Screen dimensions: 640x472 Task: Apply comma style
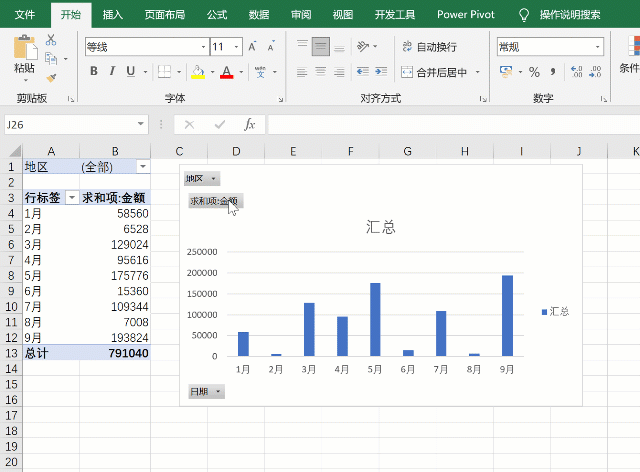click(553, 72)
